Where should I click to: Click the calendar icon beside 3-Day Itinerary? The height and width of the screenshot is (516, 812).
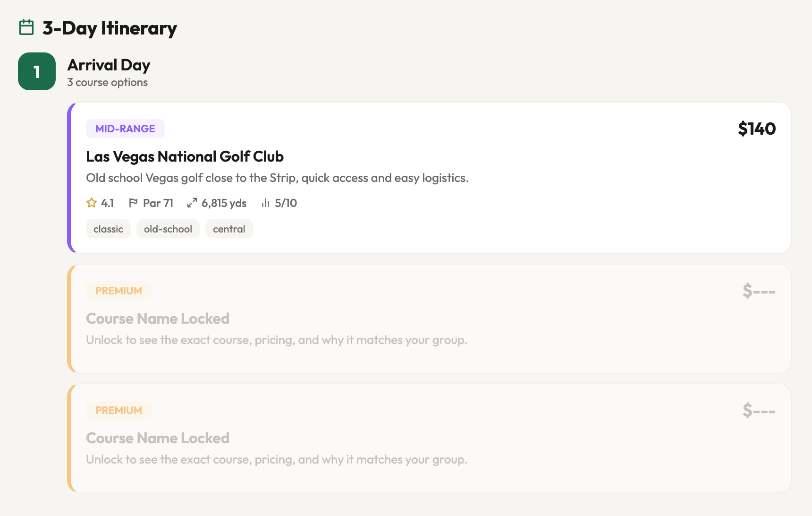click(x=26, y=27)
